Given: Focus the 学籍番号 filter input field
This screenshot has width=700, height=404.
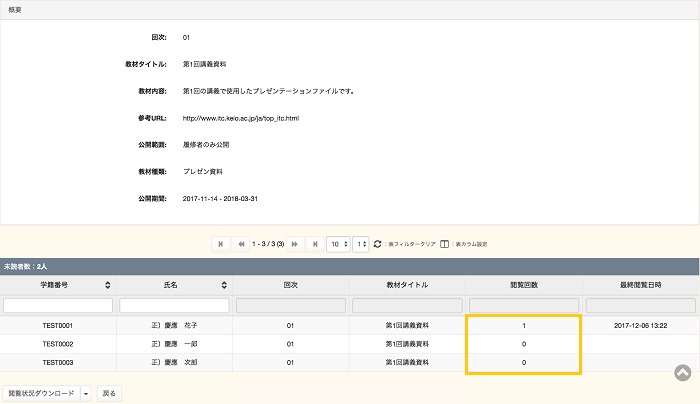Looking at the screenshot, I should (x=58, y=305).
